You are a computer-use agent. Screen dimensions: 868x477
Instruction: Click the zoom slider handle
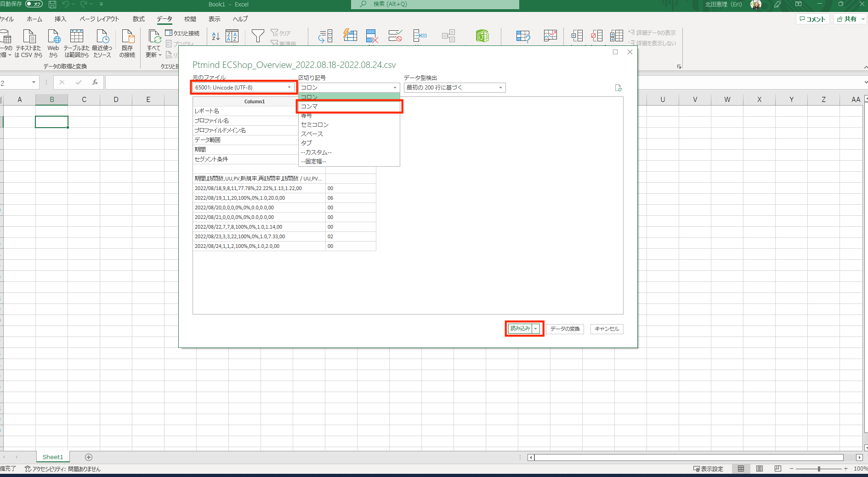coord(819,469)
